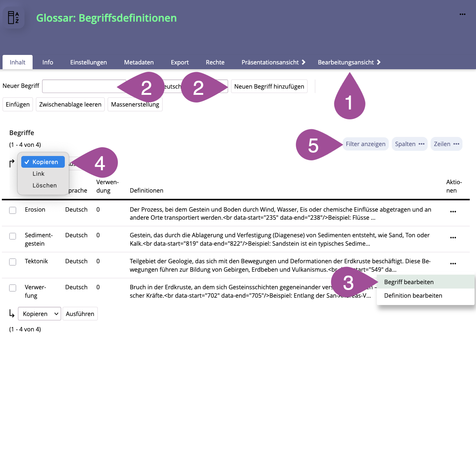Click the glossary A-Z icon
This screenshot has width=476, height=476.
(x=14, y=18)
